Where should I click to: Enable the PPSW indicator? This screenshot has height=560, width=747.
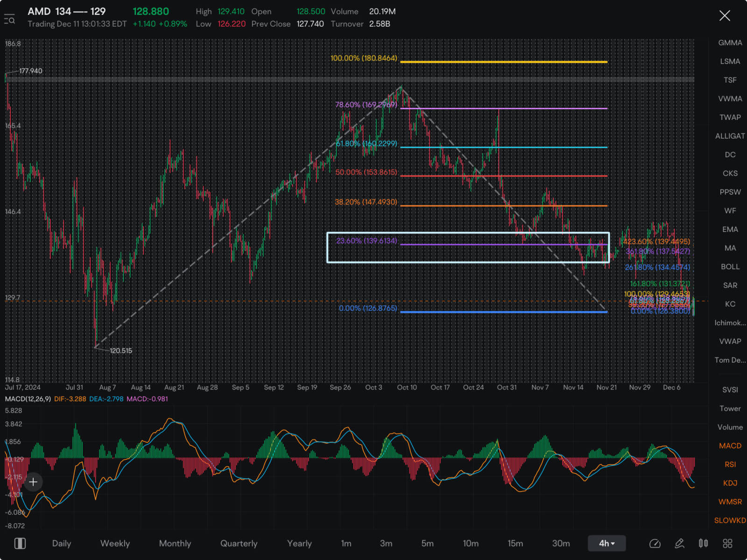pyautogui.click(x=730, y=192)
